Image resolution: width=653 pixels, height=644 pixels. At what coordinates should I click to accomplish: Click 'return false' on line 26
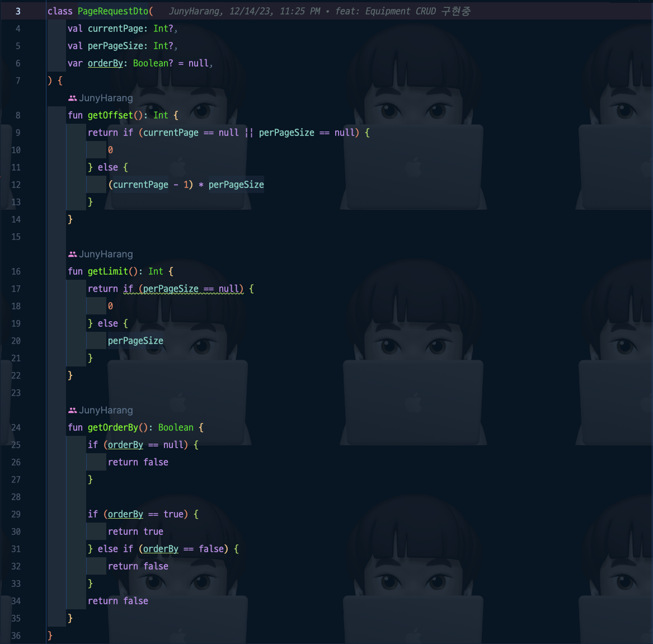(138, 462)
